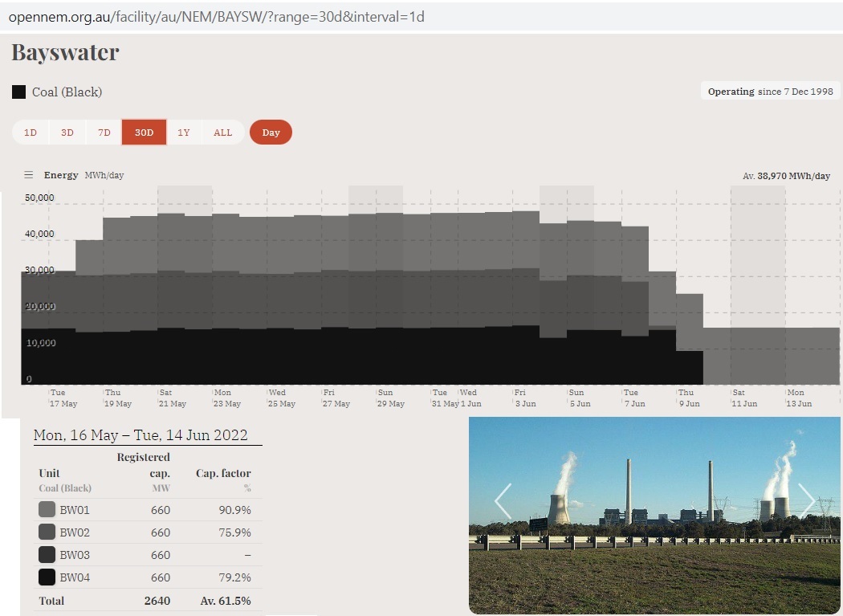Viewport: 843px width, 616px height.
Task: Toggle the BW04 unit color swatch
Action: pos(47,577)
